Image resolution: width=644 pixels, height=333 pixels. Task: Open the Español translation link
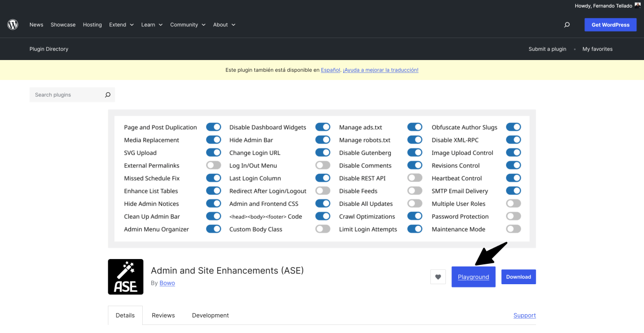[x=330, y=70]
